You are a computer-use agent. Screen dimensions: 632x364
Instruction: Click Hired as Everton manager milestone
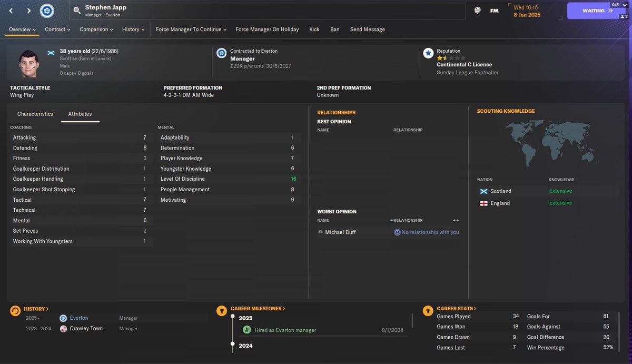pyautogui.click(x=285, y=330)
